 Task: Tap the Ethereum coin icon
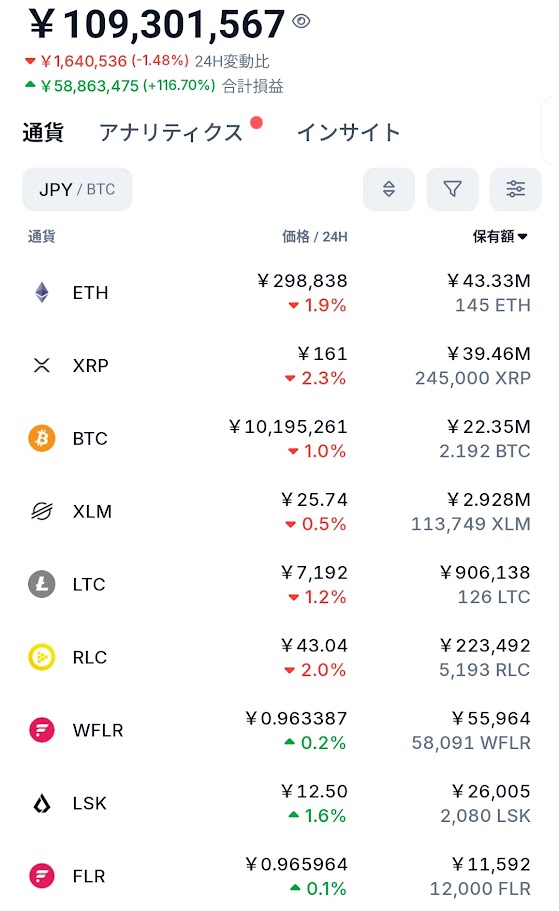(x=42, y=292)
